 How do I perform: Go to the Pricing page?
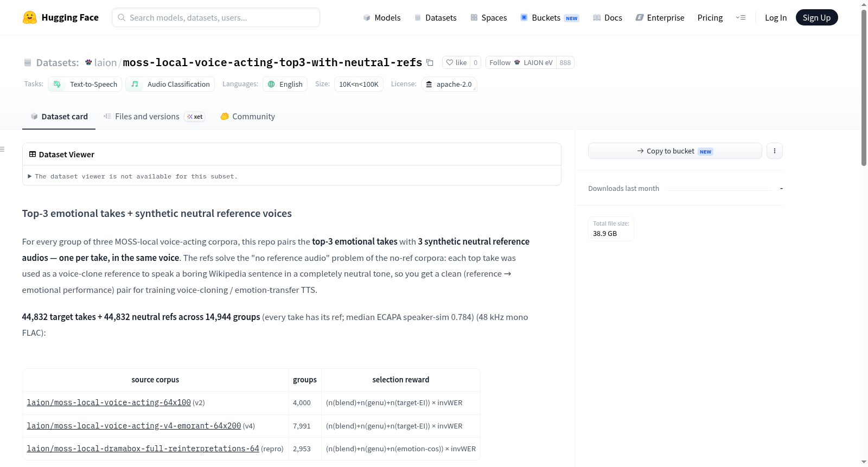[710, 17]
